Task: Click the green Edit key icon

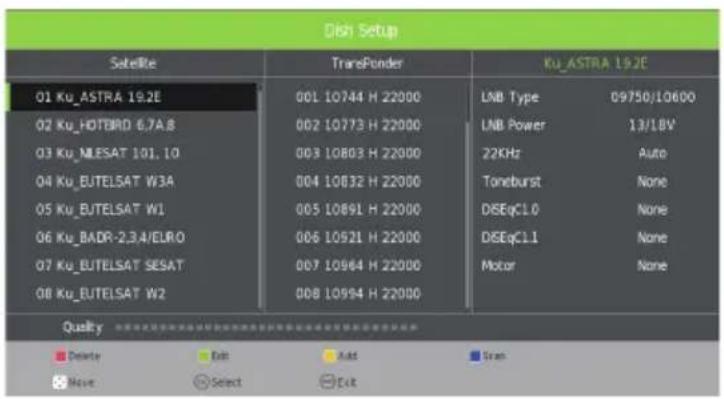Action: point(204,356)
